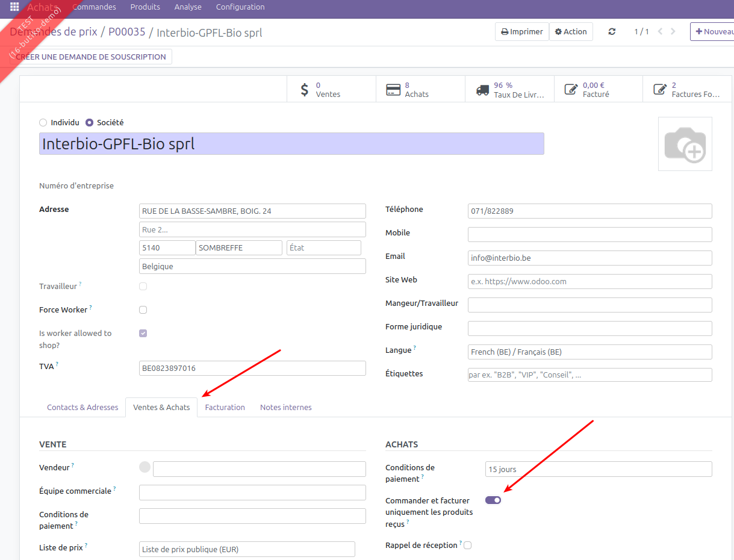Open the Configuration menu
Screen dimensions: 734x560
click(x=240, y=7)
